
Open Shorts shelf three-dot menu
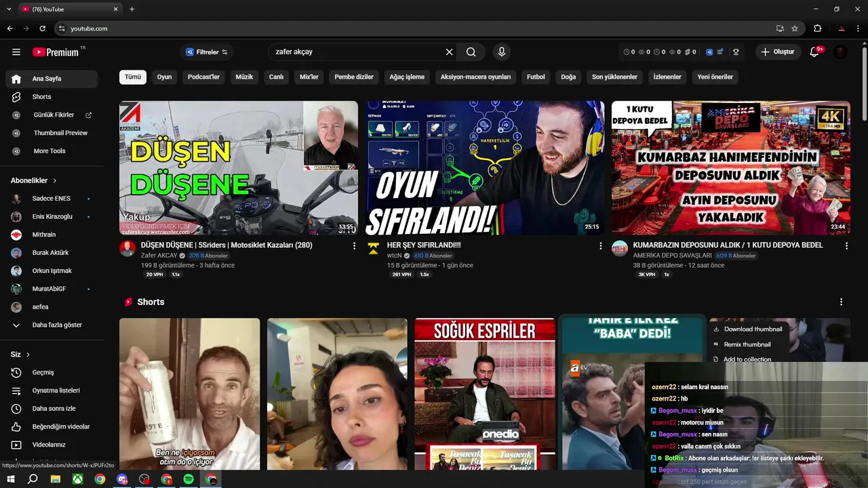pyautogui.click(x=841, y=302)
